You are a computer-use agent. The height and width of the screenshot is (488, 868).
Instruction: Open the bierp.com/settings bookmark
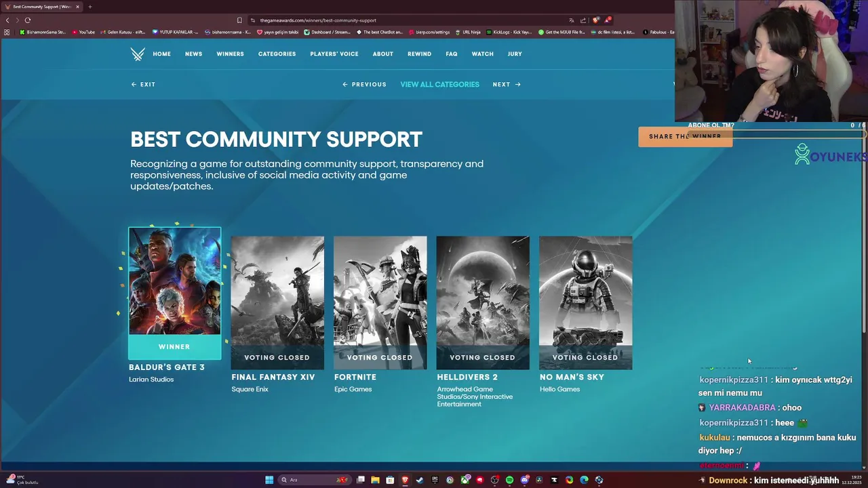coord(429,32)
